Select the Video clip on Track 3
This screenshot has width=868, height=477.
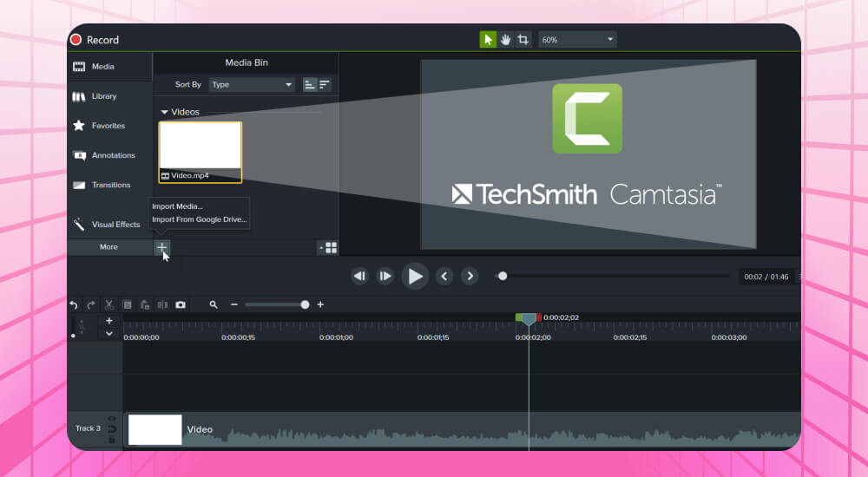pos(462,430)
